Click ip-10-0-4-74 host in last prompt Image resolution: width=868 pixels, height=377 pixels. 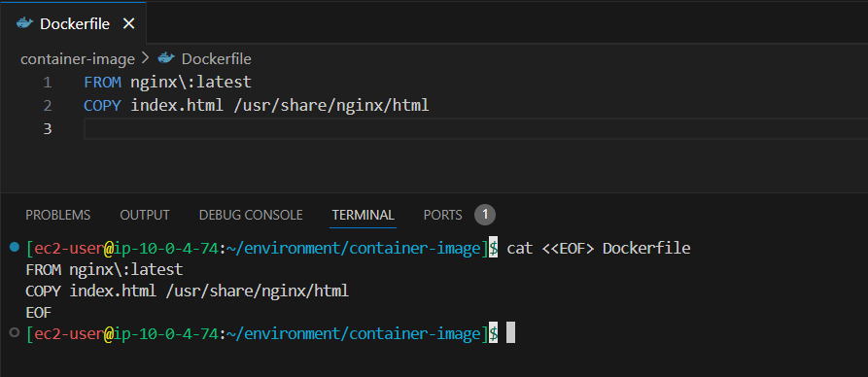click(166, 334)
